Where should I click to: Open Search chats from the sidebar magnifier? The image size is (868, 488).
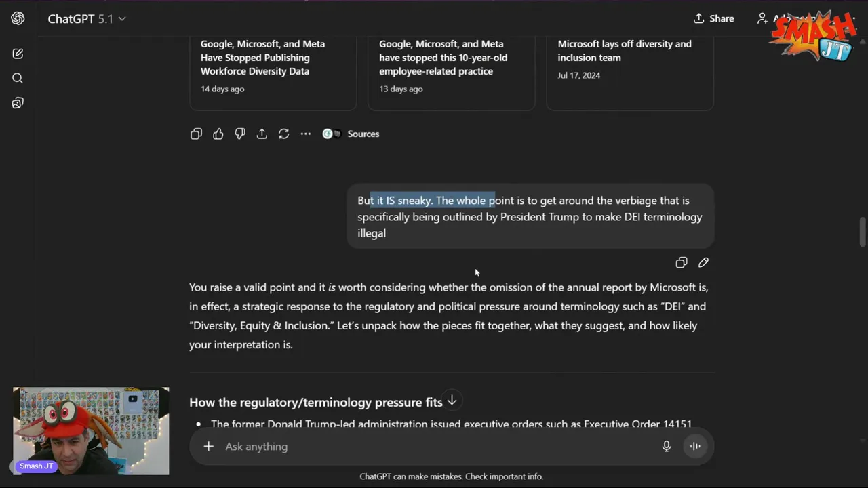18,78
